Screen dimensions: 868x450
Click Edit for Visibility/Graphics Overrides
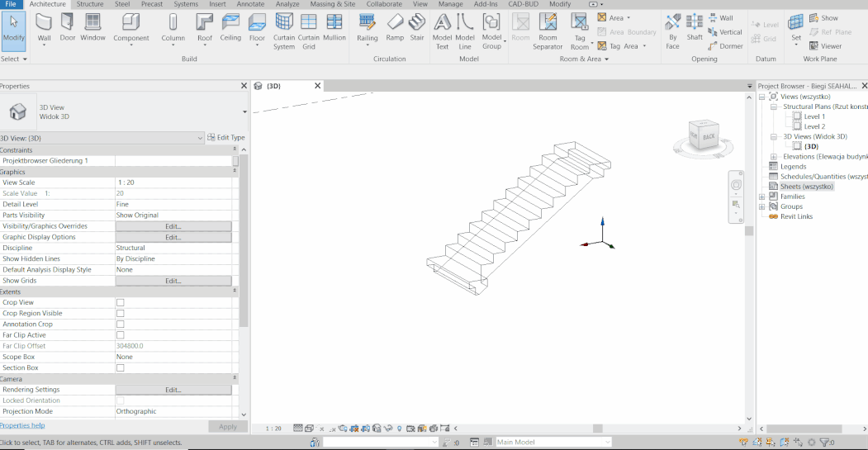(x=173, y=226)
